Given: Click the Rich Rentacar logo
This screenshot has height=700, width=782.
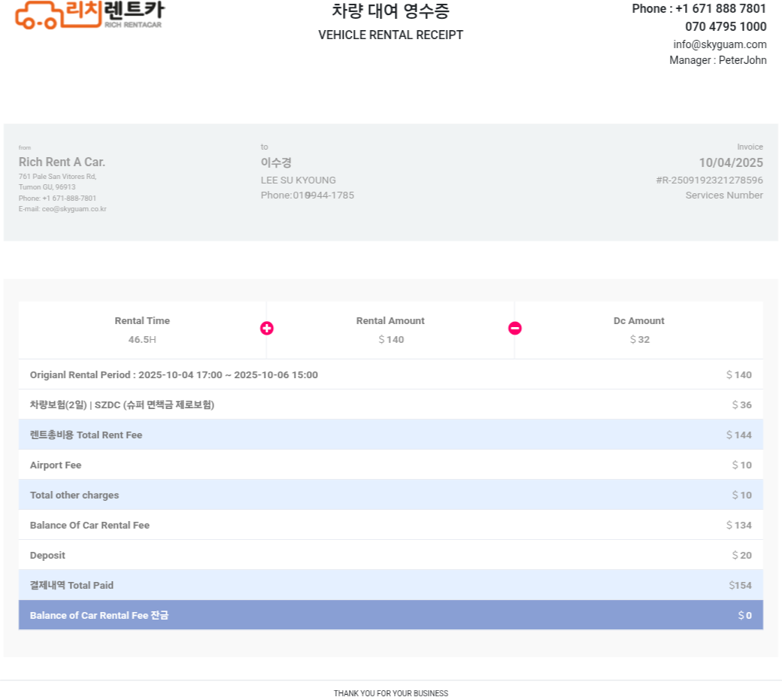Looking at the screenshot, I should click(89, 14).
